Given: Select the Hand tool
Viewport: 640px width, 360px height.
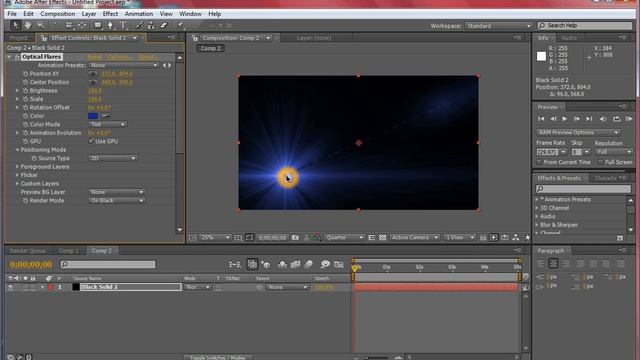Looking at the screenshot, I should 27,25.
